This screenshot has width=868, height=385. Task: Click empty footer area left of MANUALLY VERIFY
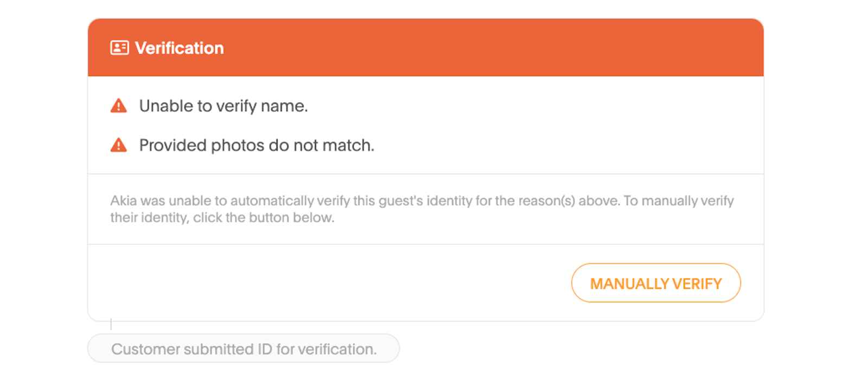[x=325, y=283]
